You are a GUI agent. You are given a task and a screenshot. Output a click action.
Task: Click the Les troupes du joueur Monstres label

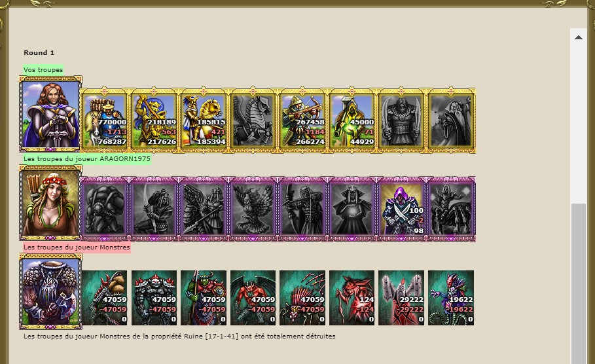tap(77, 247)
